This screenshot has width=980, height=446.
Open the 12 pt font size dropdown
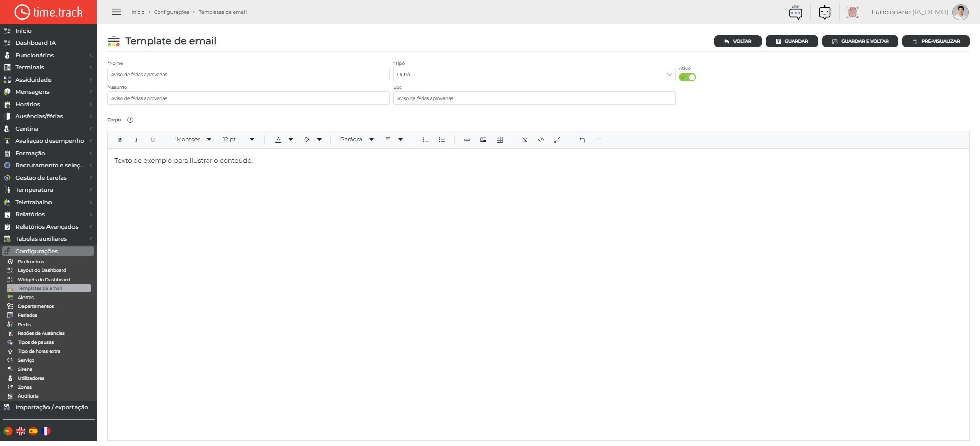click(x=238, y=140)
